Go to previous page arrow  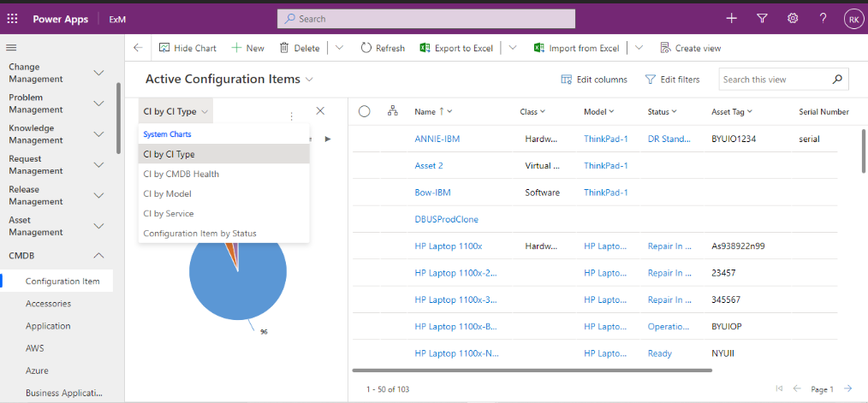[797, 389]
